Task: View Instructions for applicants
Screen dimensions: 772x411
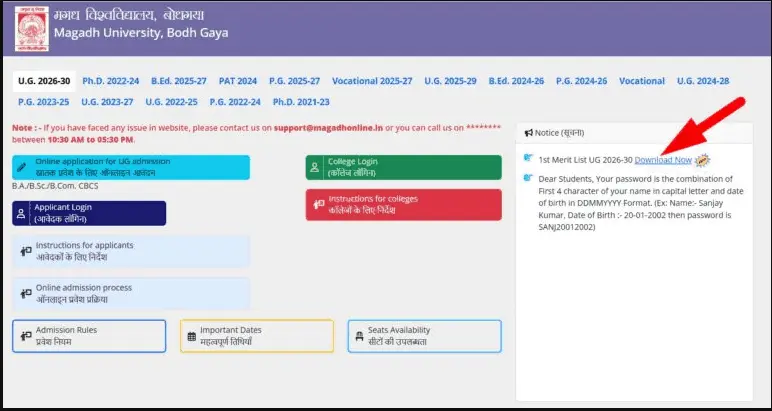Action: 131,251
